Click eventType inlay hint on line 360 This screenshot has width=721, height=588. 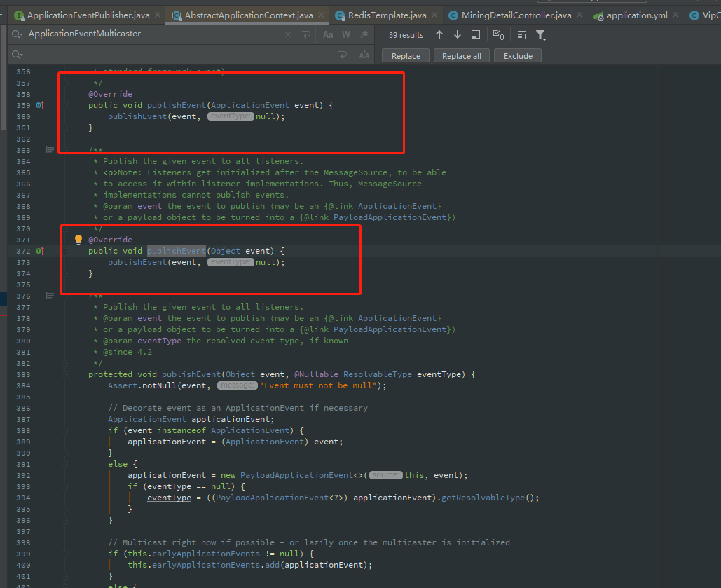coord(231,116)
